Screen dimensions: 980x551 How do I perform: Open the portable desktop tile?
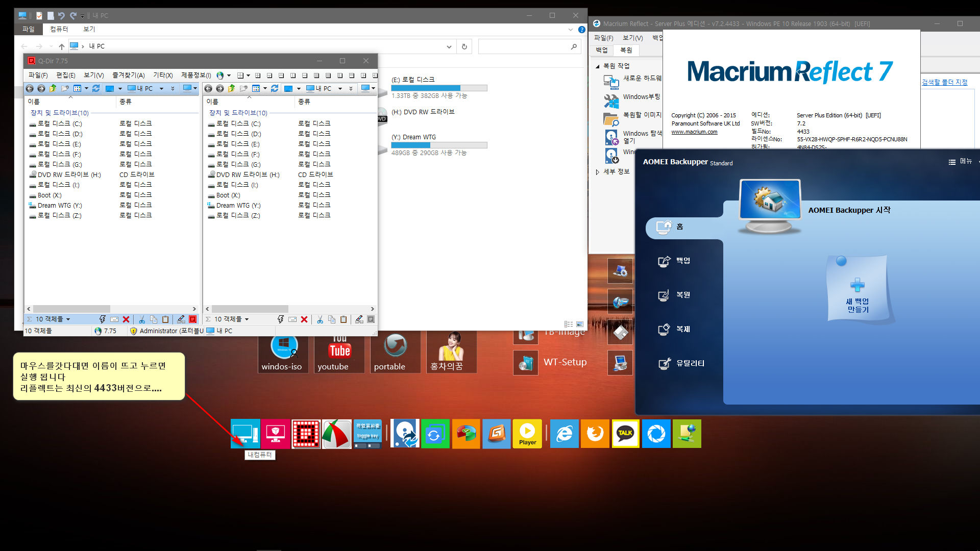tap(396, 352)
